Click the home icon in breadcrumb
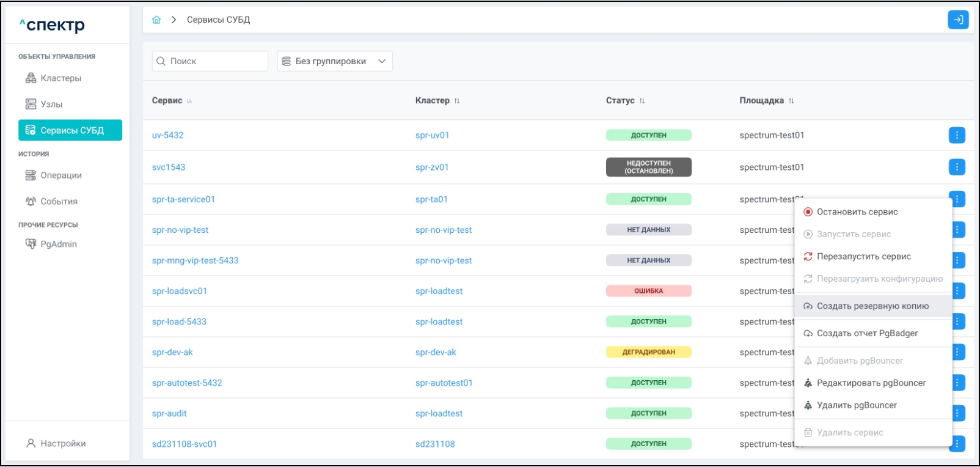 [156, 20]
